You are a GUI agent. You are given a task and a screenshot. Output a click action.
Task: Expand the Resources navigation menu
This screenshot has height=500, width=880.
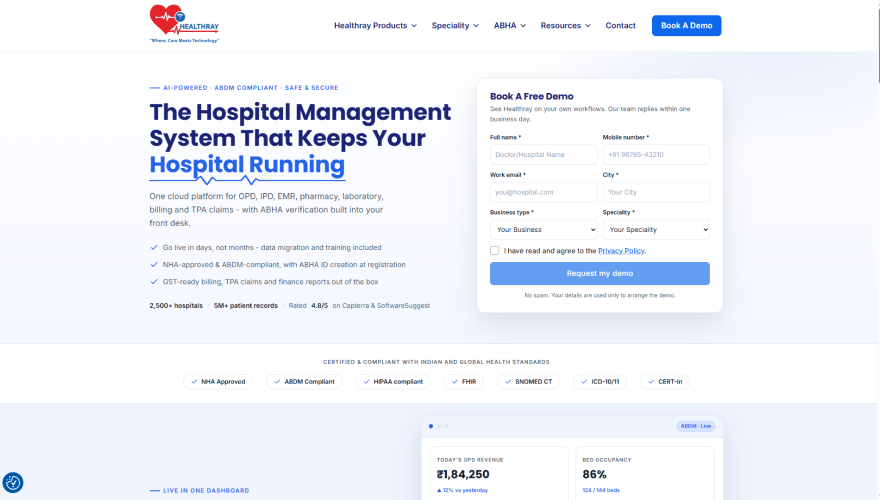[565, 25]
